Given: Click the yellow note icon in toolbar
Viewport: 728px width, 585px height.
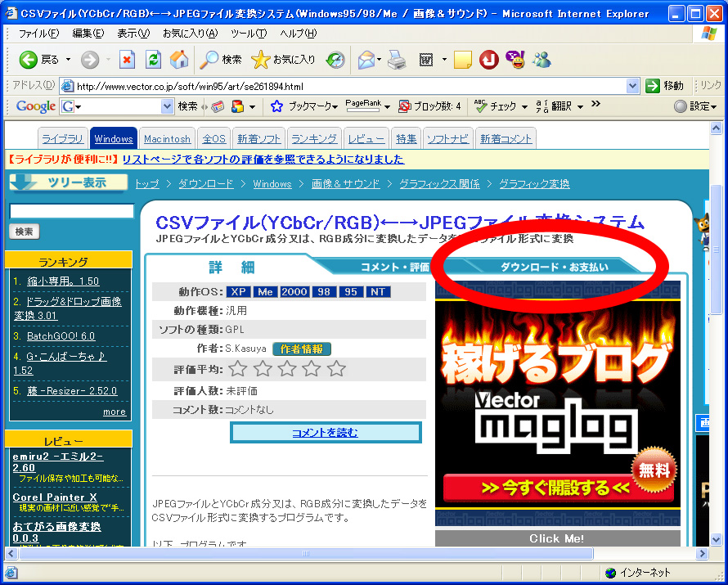Looking at the screenshot, I should (x=462, y=60).
